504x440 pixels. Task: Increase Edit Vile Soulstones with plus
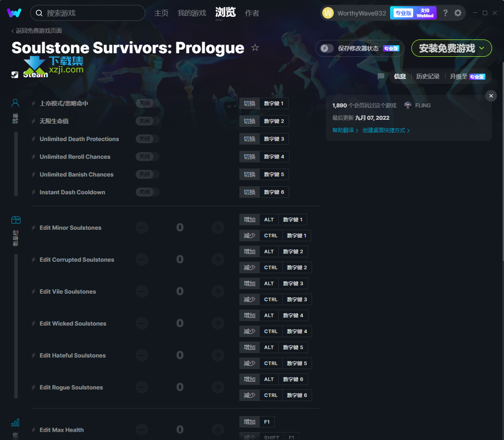coord(218,291)
